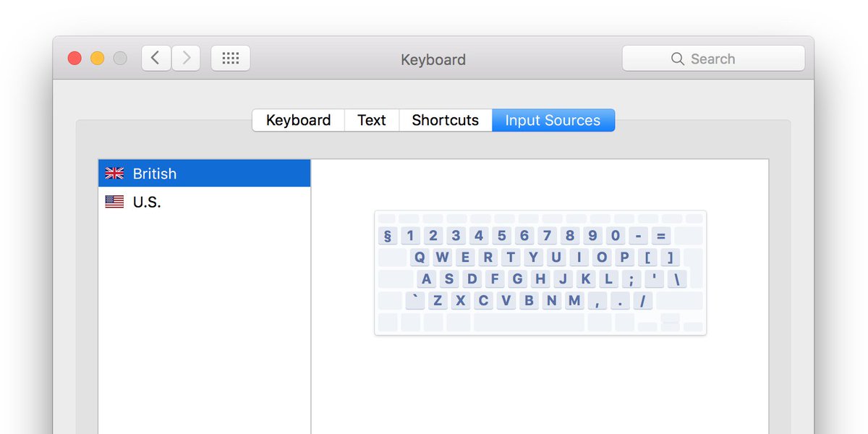Select the Input Sources tab

pyautogui.click(x=553, y=120)
